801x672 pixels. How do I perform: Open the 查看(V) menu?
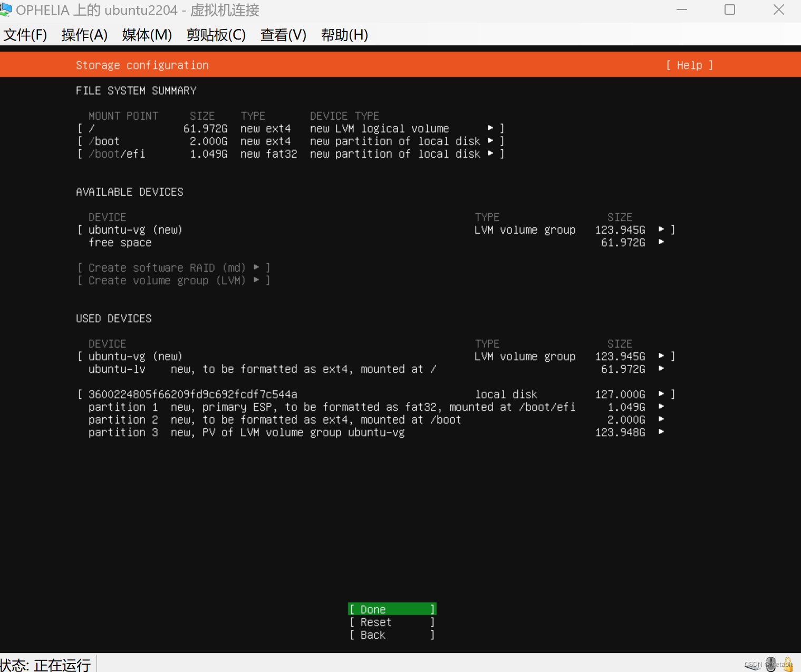[283, 35]
